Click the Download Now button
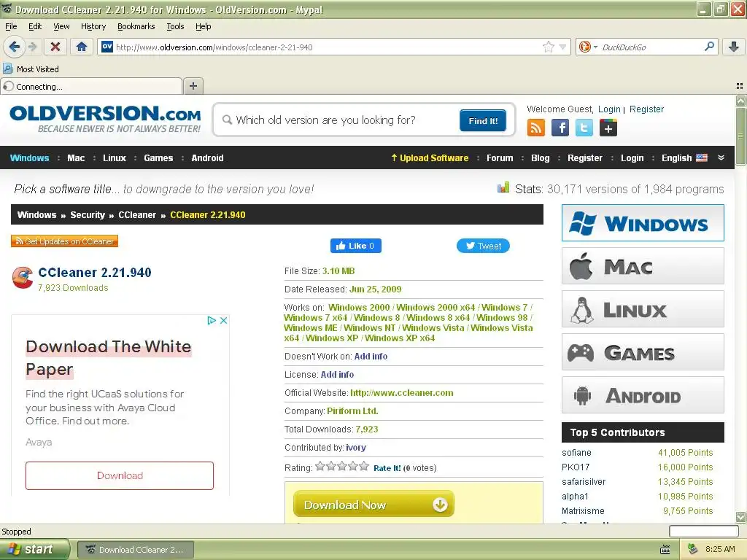Screen dimensions: 747x560 tap(373, 505)
